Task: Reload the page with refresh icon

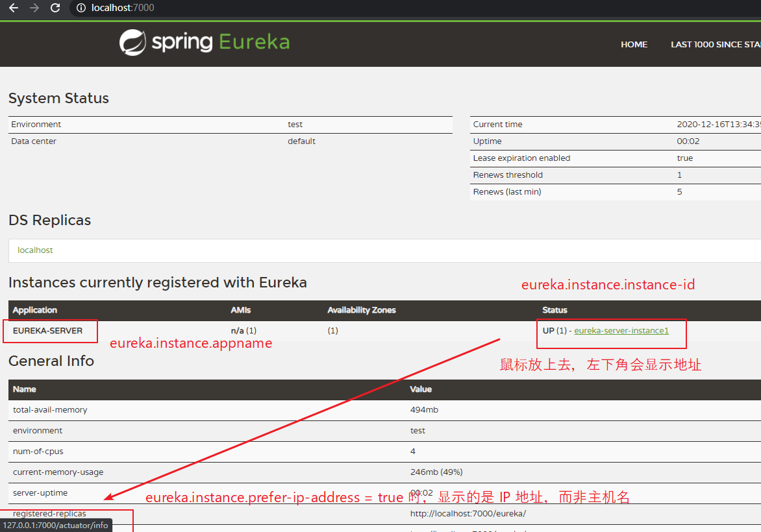Action: tap(55, 8)
